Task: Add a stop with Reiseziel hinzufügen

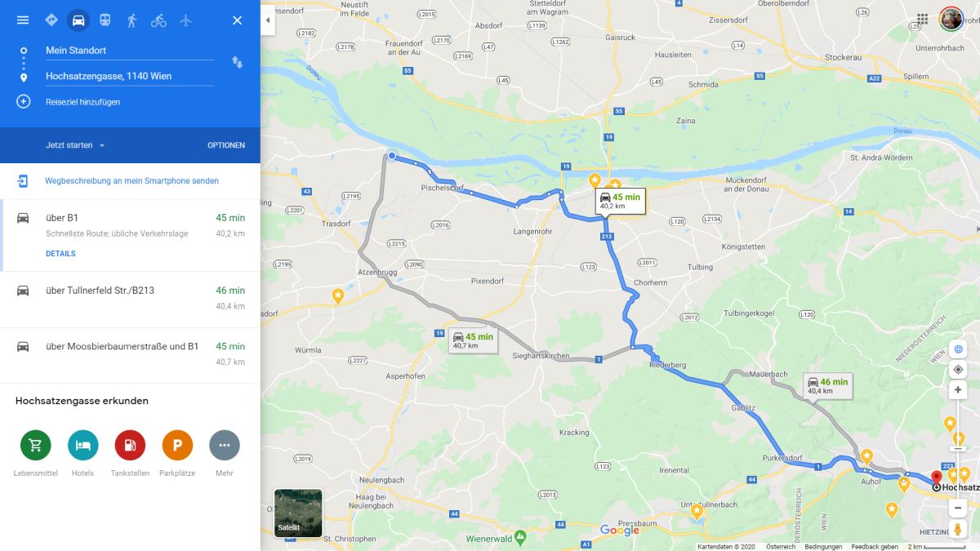Action: click(x=82, y=102)
